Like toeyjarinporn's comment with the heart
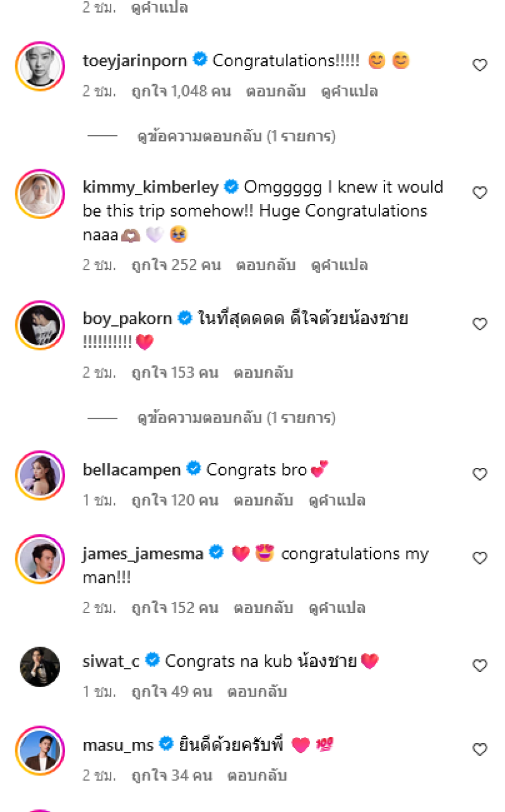The image size is (505, 812). (x=480, y=65)
